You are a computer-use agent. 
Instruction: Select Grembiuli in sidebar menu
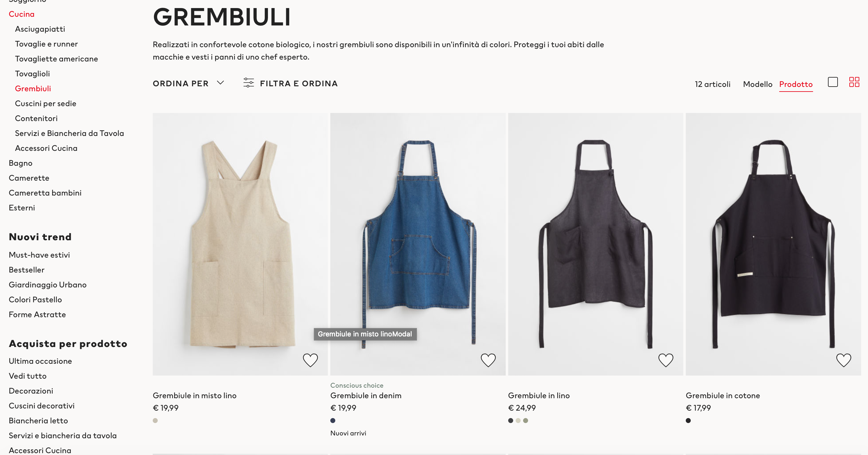coord(33,88)
